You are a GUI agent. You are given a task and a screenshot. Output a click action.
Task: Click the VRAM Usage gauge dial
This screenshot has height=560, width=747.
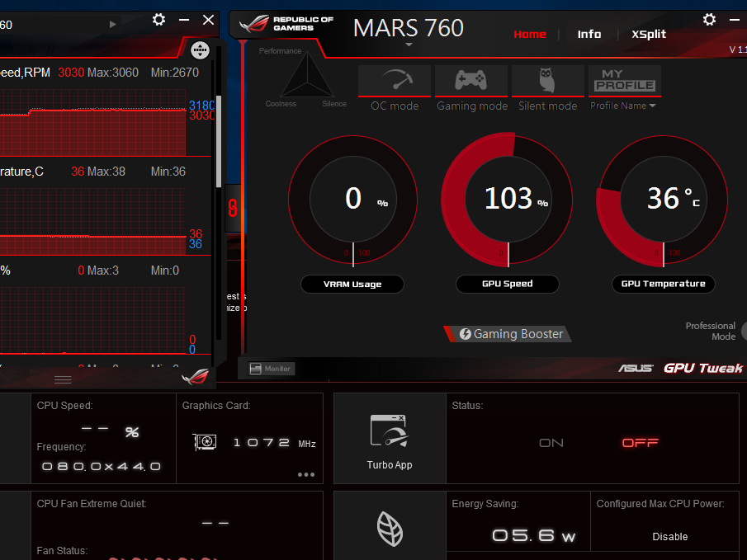tap(353, 200)
